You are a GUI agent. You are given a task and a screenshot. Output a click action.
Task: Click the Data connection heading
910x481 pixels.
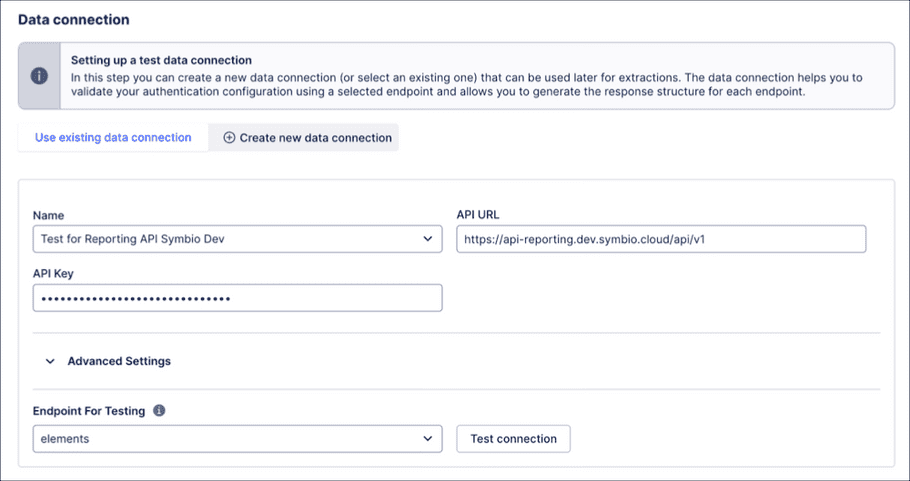click(x=74, y=19)
